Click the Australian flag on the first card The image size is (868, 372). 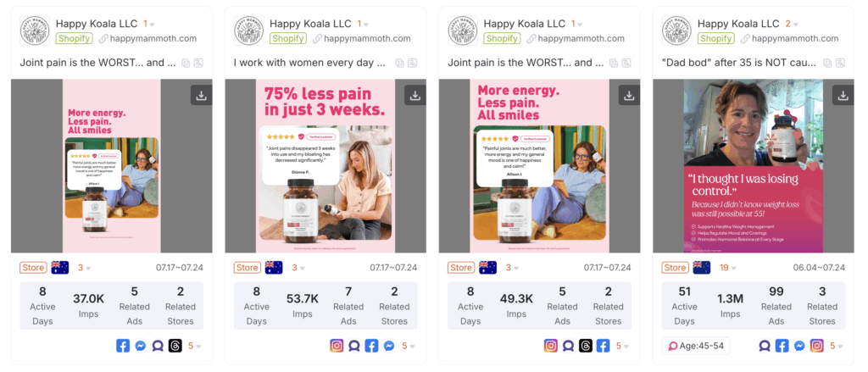pyautogui.click(x=60, y=268)
